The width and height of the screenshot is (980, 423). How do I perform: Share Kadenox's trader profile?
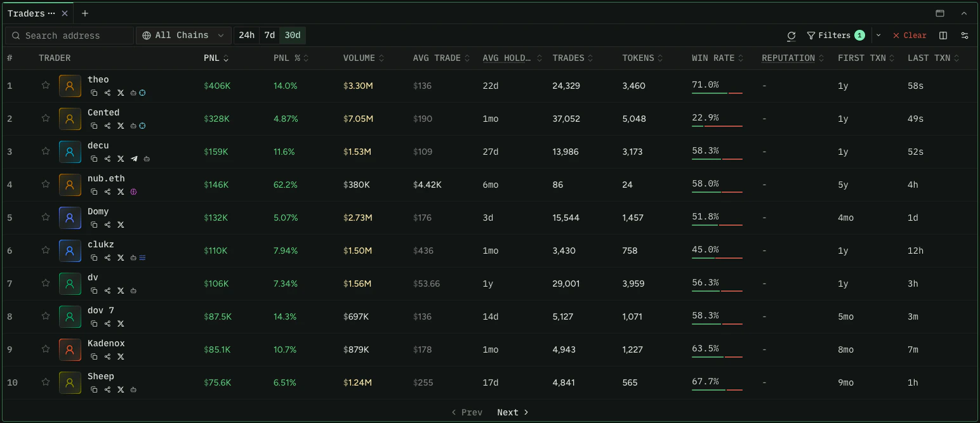tap(107, 356)
